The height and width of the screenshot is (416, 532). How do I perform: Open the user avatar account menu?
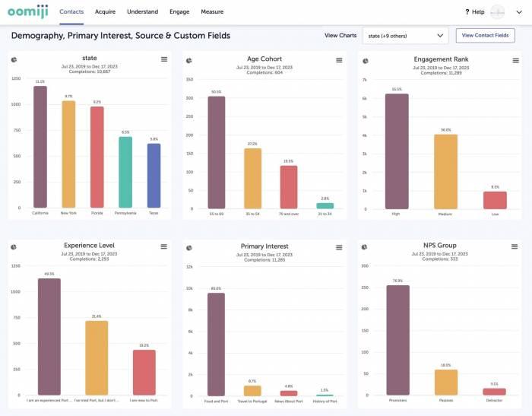[499, 11]
